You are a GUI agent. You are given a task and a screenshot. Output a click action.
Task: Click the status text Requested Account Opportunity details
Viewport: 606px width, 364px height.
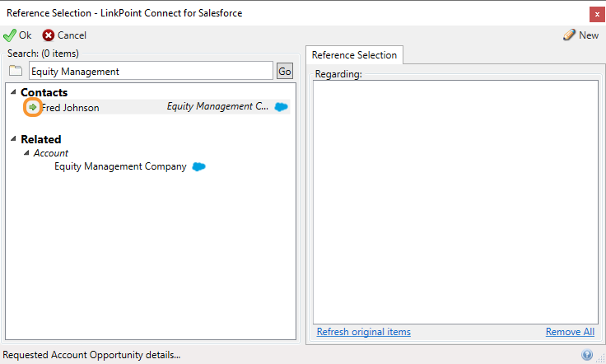pos(91,355)
